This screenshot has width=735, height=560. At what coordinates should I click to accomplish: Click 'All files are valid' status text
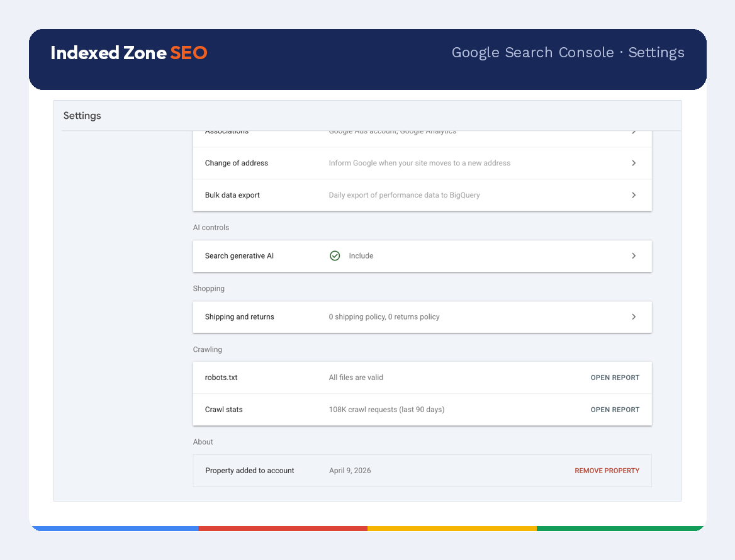[356, 378]
